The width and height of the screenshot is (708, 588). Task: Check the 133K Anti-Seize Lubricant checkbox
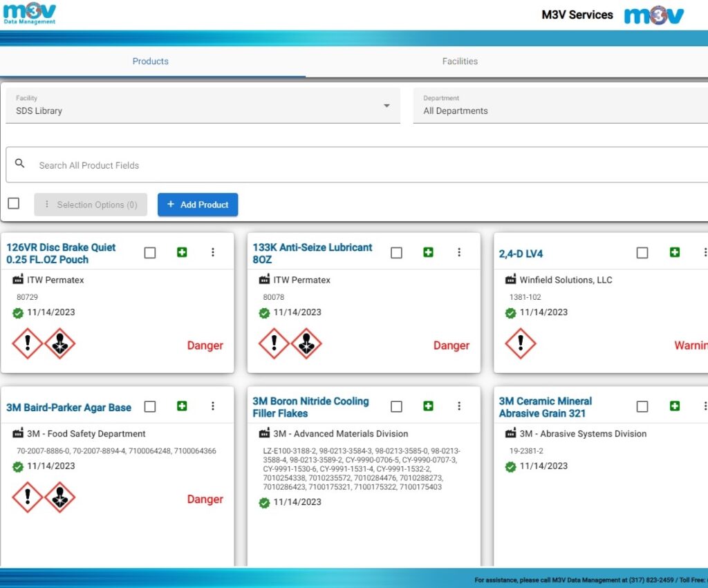tap(396, 253)
